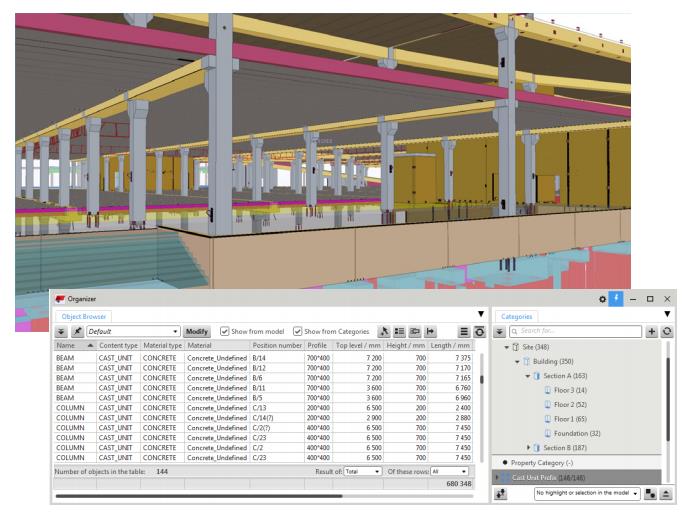Click the selection tool icon after Show from Categories
The width and height of the screenshot is (686, 512).
pyautogui.click(x=384, y=332)
